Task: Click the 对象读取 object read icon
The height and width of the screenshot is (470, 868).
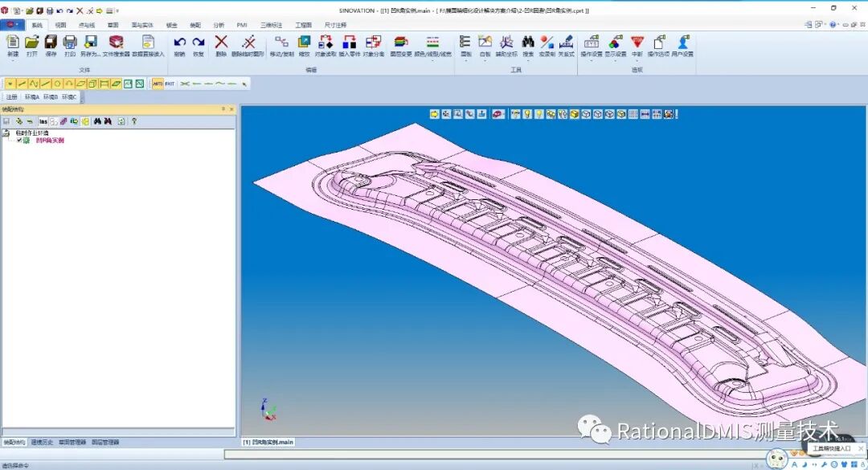Action: pos(325,42)
